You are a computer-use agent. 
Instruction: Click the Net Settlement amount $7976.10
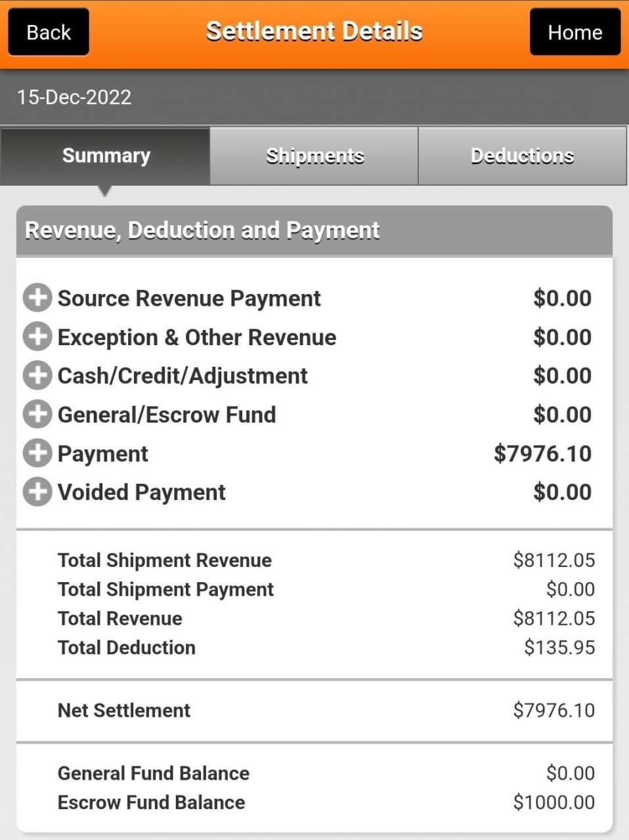pos(553,710)
